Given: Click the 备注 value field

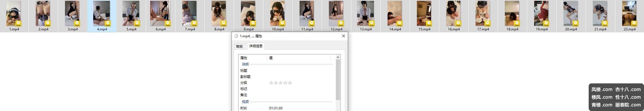Looking at the screenshot, I should [299, 95].
